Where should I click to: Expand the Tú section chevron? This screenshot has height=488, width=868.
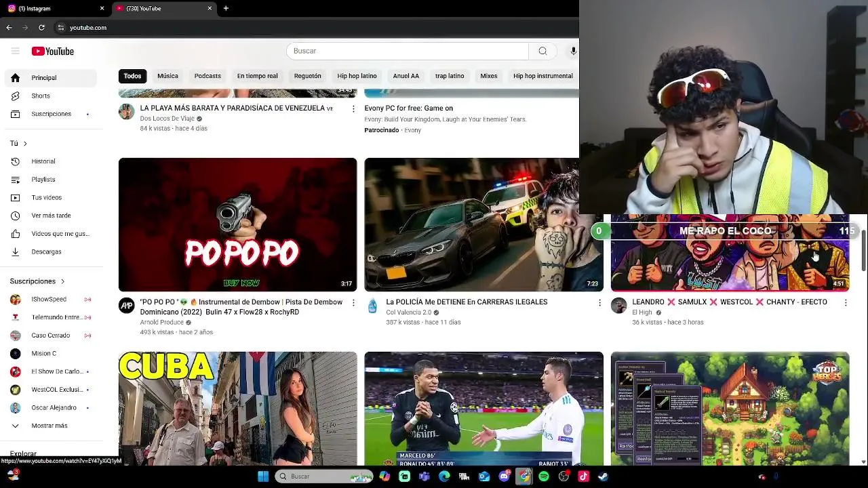point(25,144)
